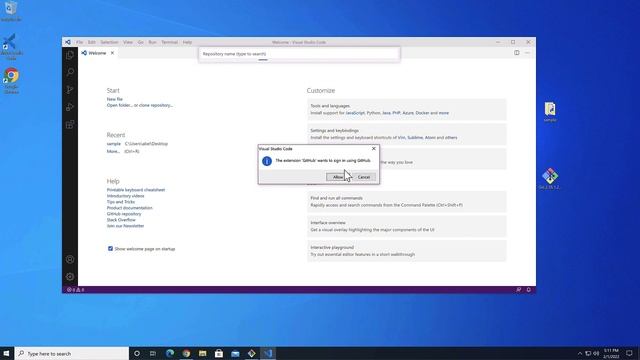Launch Microsoft Edge from taskbar

tap(170, 353)
